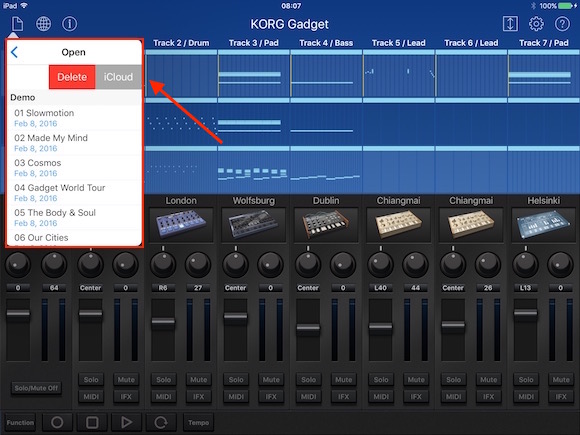Select the Track 5 / Lead header
Image resolution: width=580 pixels, height=435 pixels.
point(398,43)
